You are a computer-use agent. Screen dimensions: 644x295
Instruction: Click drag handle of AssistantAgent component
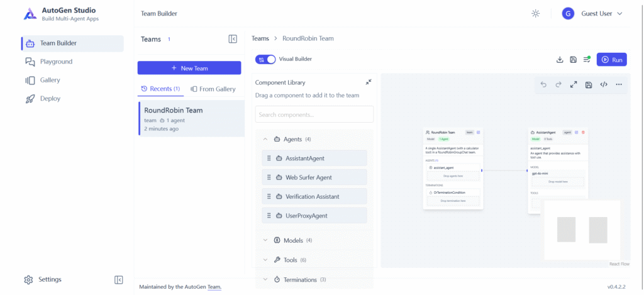[269, 158]
